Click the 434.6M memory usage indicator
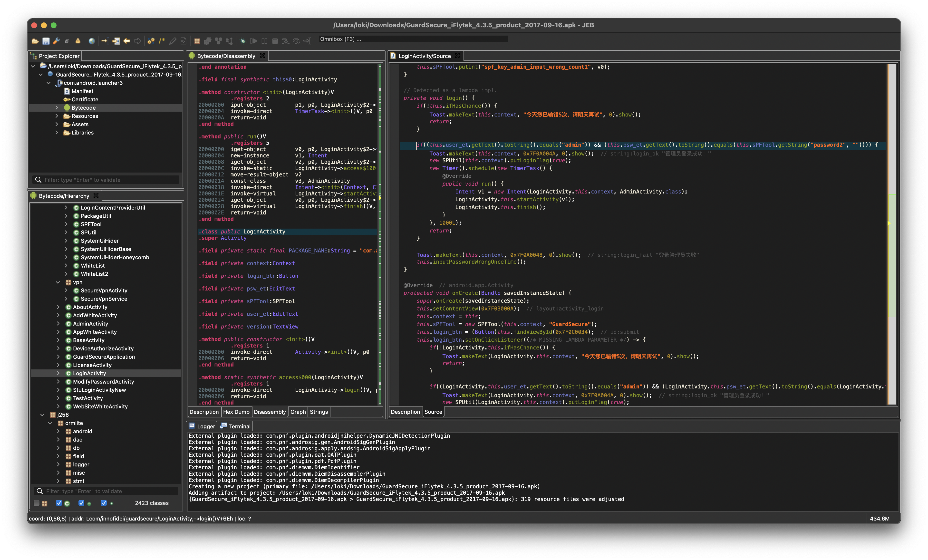 [x=880, y=519]
